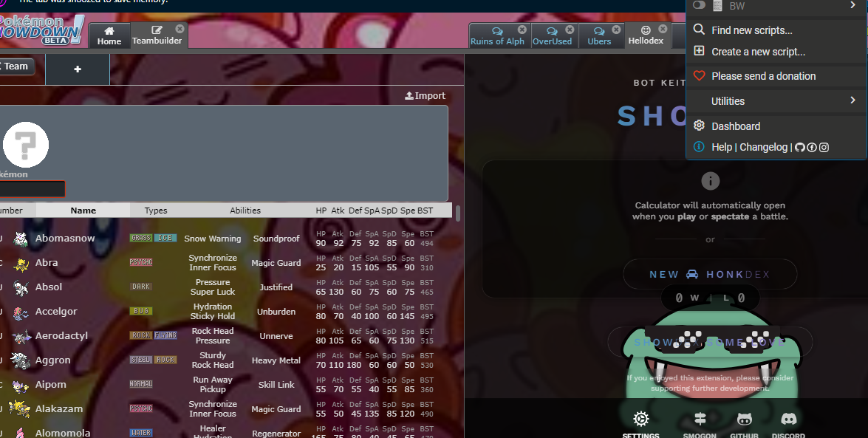Click the Import button
Image resolution: width=868 pixels, height=438 pixels.
pos(426,96)
